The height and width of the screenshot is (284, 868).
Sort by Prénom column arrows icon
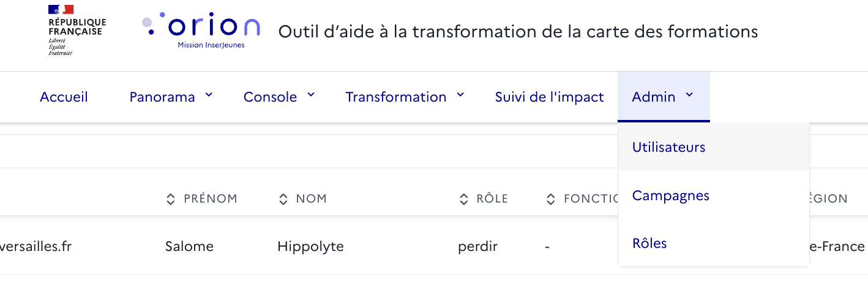(171, 199)
